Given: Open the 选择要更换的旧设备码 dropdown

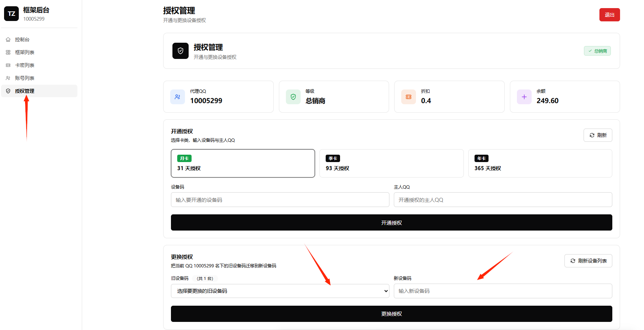Looking at the screenshot, I should [280, 291].
